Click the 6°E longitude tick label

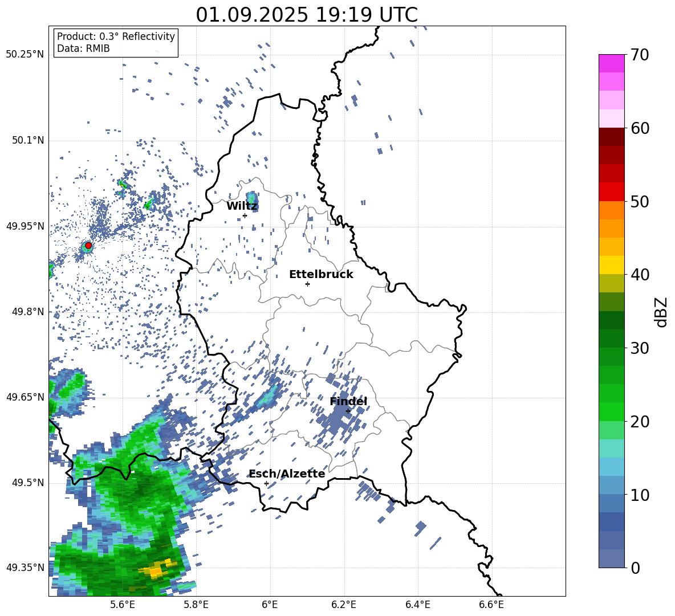(x=270, y=605)
